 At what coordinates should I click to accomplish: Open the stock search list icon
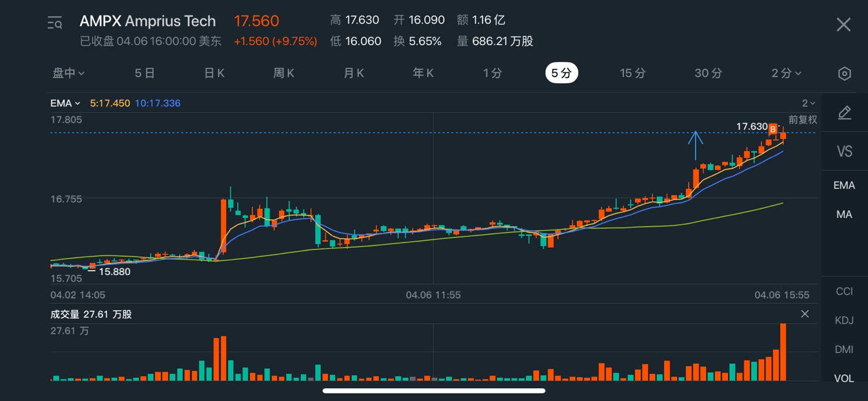(x=55, y=24)
